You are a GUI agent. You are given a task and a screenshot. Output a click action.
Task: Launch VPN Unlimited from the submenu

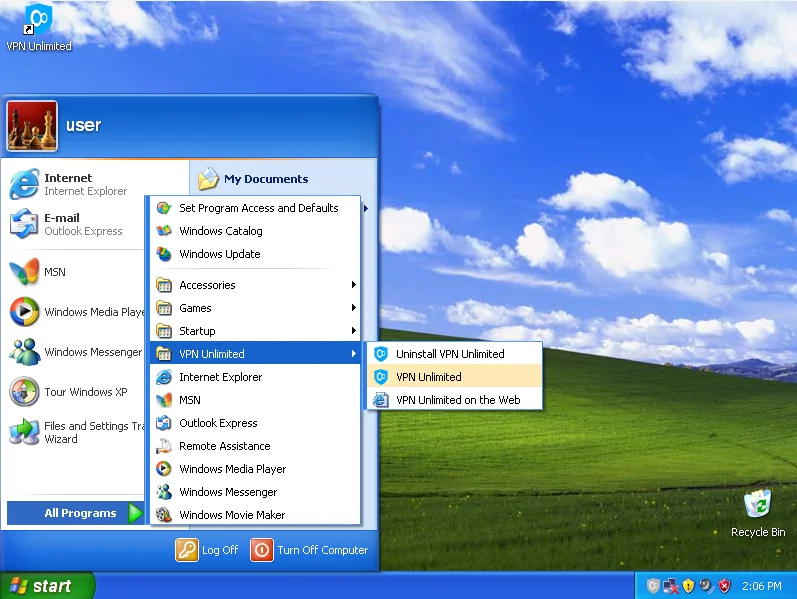429,377
